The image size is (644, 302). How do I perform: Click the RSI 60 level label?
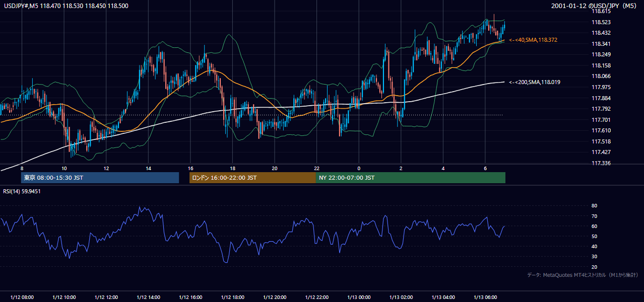tap(594, 226)
